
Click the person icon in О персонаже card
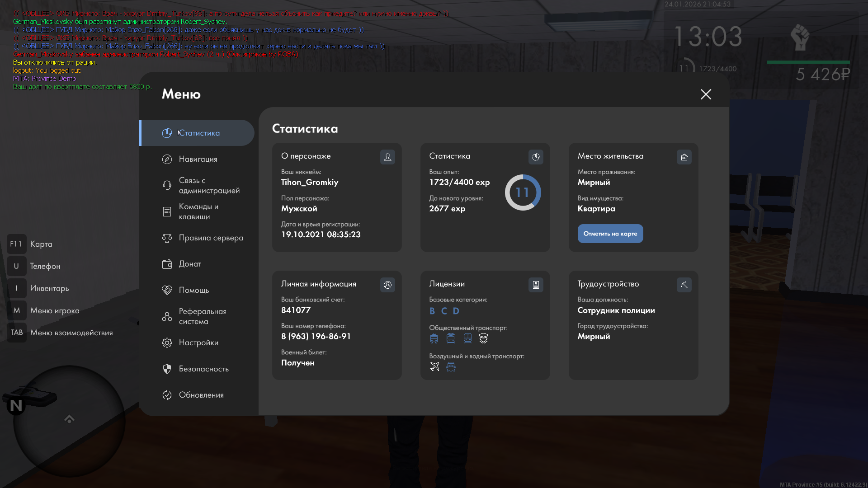pos(387,157)
